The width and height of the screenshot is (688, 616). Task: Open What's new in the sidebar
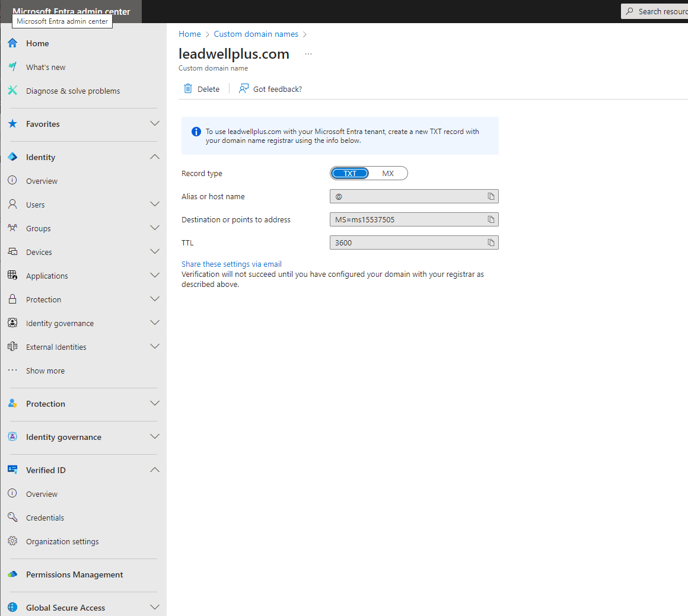click(x=84, y=66)
